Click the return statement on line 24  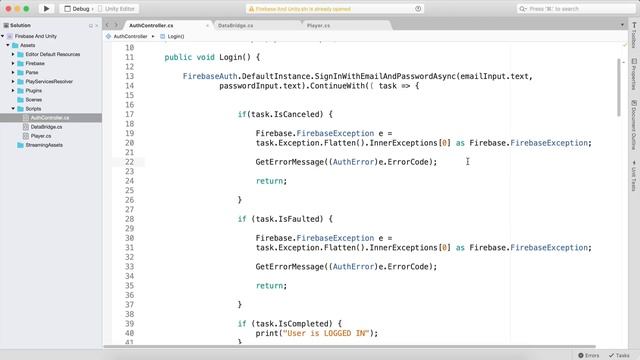pyautogui.click(x=271, y=181)
